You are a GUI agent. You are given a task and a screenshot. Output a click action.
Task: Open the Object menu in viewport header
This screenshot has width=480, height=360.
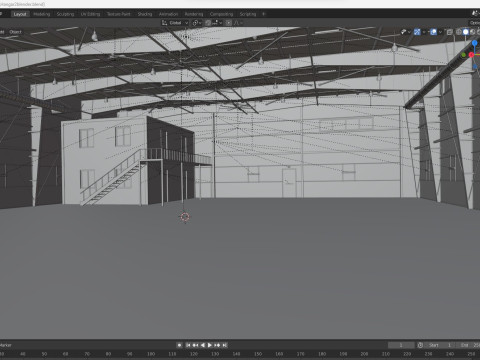point(15,32)
